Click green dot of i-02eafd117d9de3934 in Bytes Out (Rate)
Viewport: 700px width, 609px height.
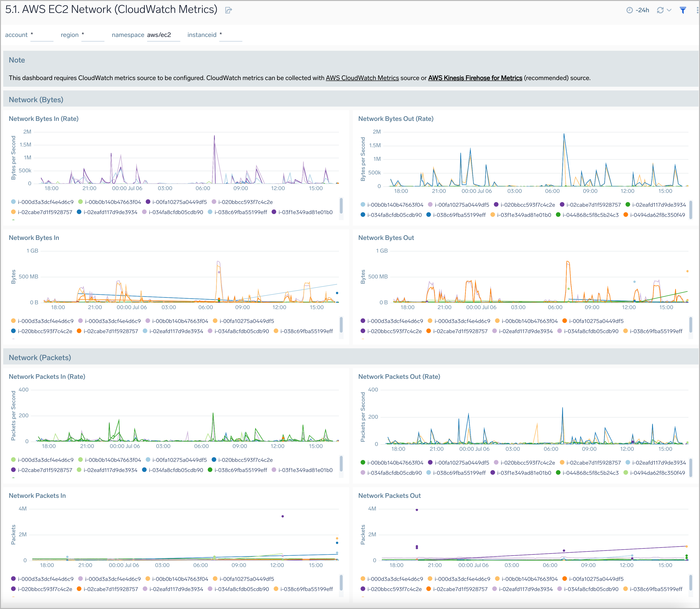(x=628, y=204)
